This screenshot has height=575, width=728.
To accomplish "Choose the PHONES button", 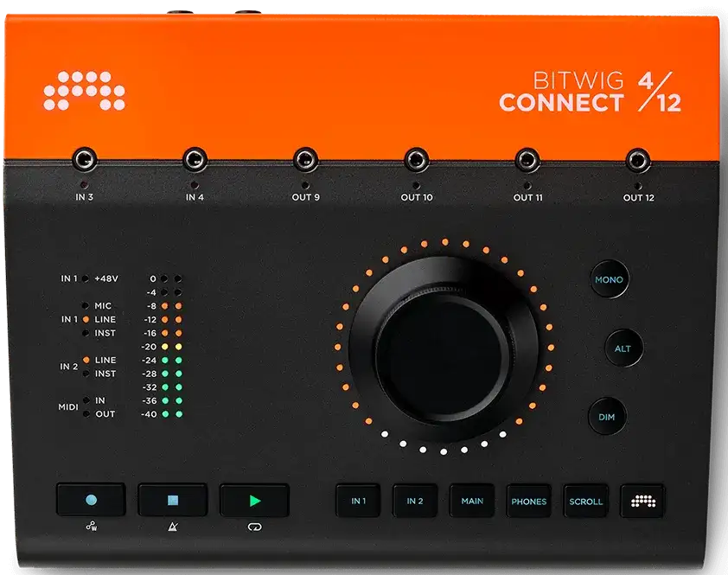I will (x=529, y=502).
